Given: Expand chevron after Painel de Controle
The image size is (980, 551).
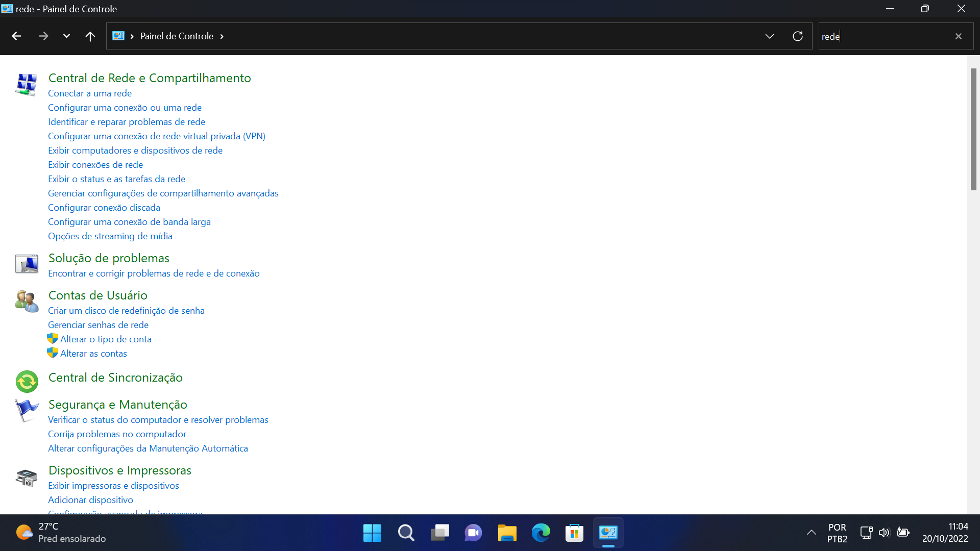Looking at the screenshot, I should (222, 36).
